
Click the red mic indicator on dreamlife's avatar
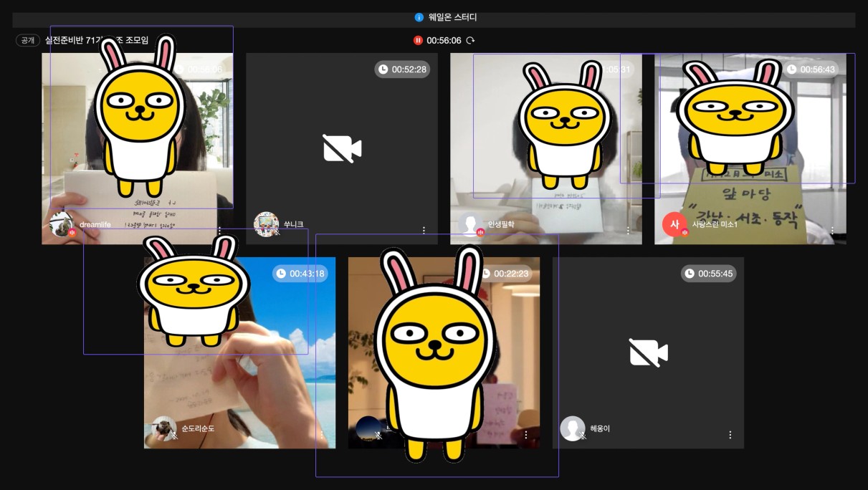(72, 233)
